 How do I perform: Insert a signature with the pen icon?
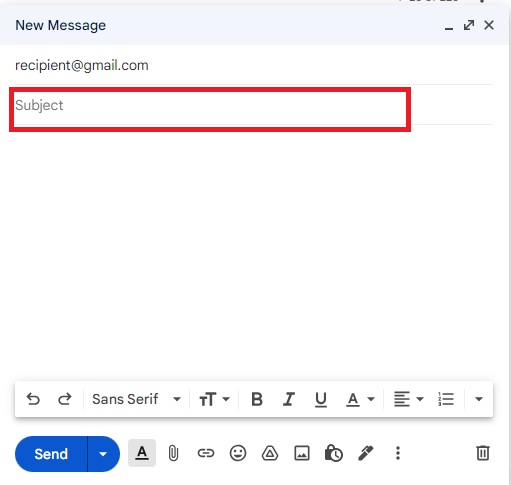pyautogui.click(x=366, y=453)
